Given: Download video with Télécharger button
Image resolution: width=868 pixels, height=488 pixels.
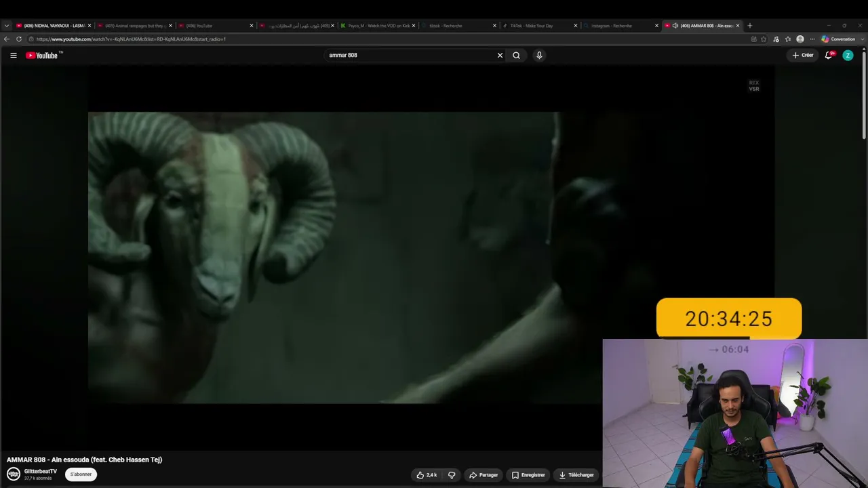Looking at the screenshot, I should click(x=576, y=475).
